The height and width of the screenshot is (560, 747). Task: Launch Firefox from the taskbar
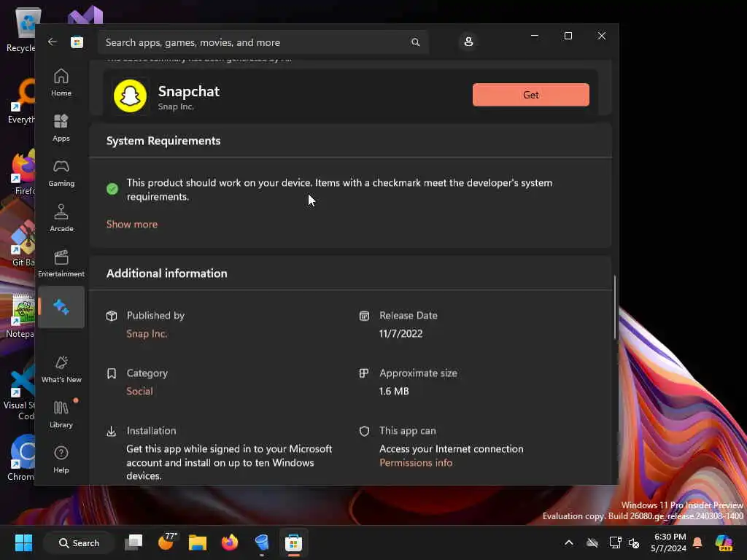(x=230, y=542)
